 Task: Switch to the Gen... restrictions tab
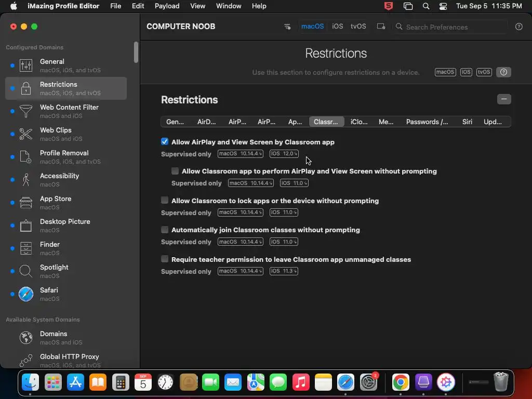(x=175, y=122)
